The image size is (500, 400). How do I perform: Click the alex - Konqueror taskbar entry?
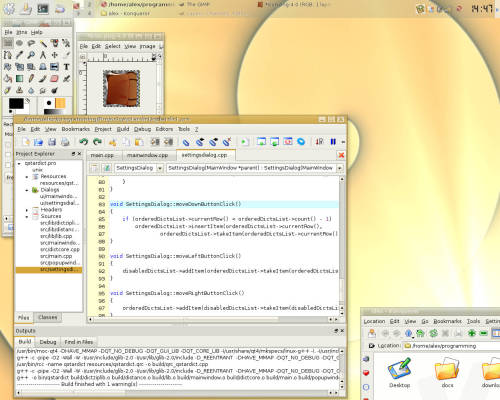125,14
